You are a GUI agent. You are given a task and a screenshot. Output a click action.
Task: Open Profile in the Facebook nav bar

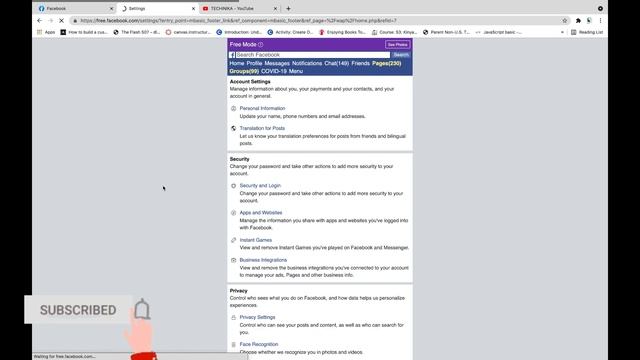[x=254, y=64]
